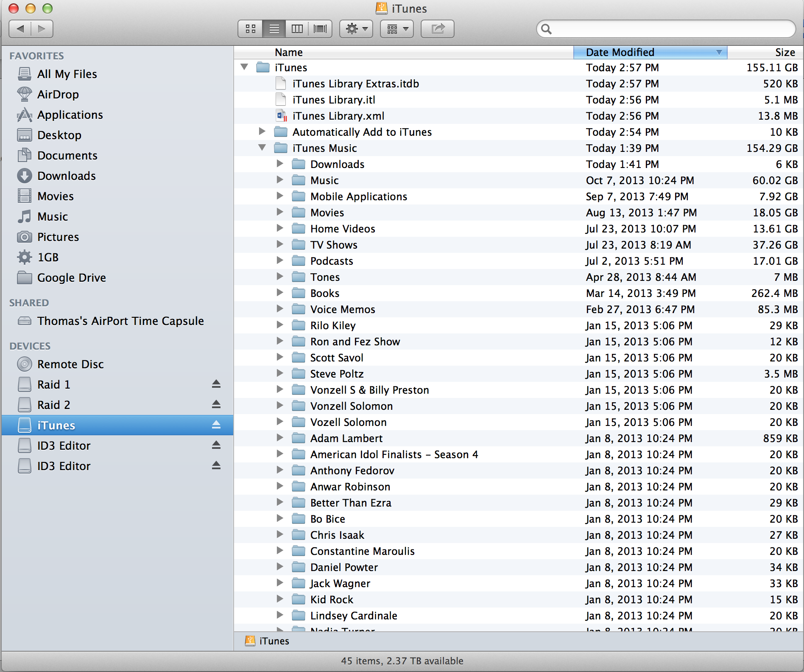Go back with the Back arrow
Screen dimensions: 804x672
click(x=20, y=29)
